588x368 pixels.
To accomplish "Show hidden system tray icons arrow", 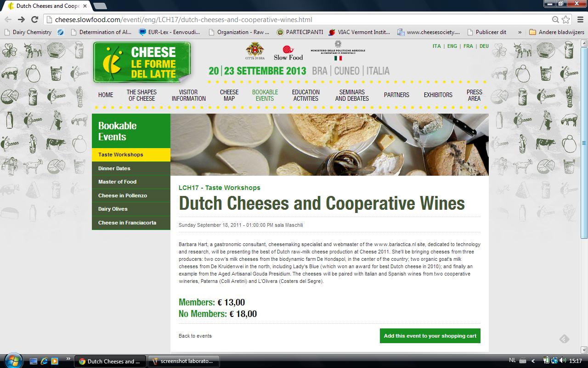I will pyautogui.click(x=533, y=361).
